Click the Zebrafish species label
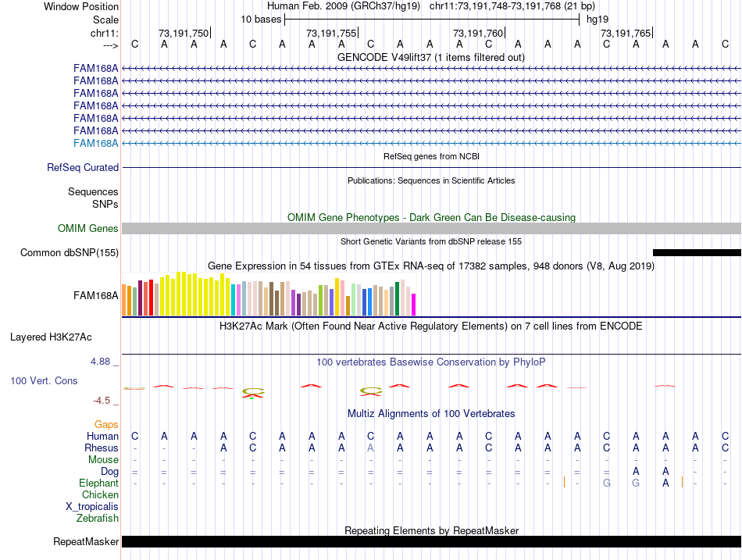Screen dimensions: 742x560 pyautogui.click(x=98, y=518)
